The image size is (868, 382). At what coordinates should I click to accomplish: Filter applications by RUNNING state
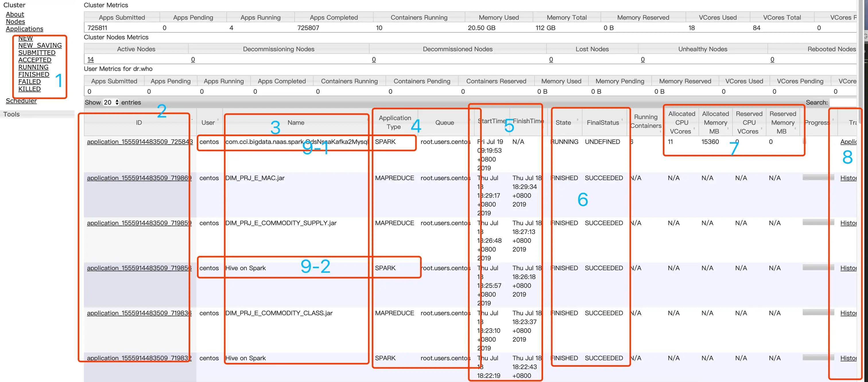(33, 67)
